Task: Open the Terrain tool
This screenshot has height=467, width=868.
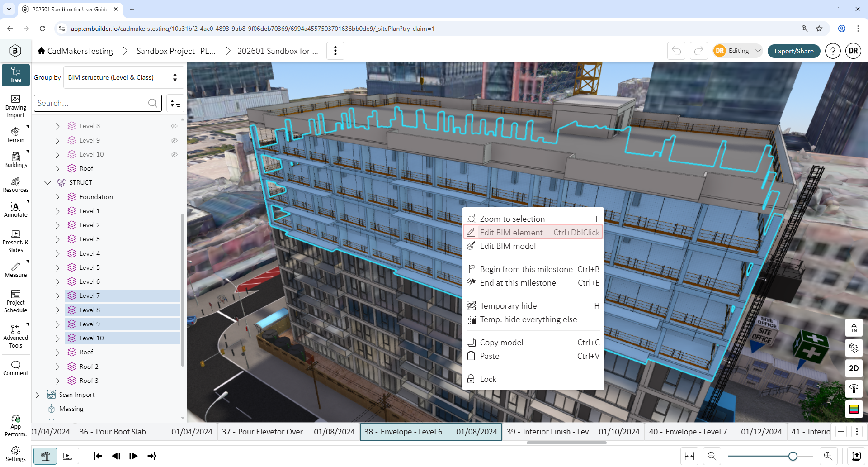Action: pyautogui.click(x=16, y=135)
